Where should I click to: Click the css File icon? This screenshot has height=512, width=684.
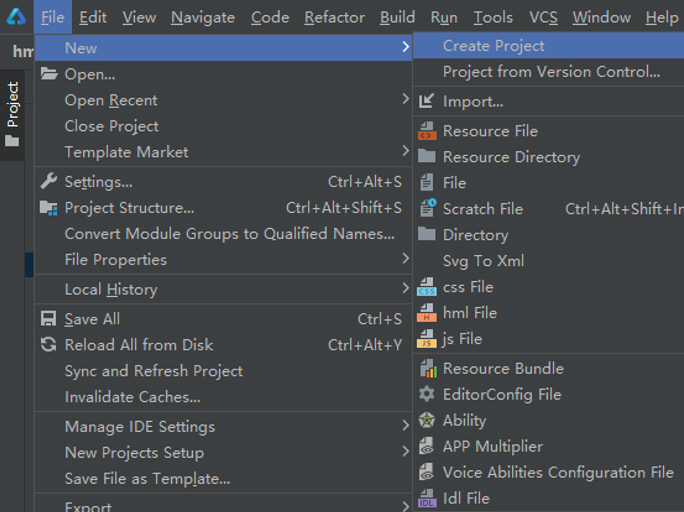click(427, 287)
